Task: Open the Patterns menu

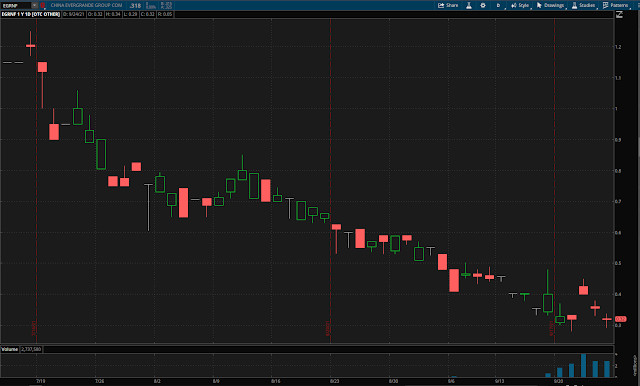Action: point(616,5)
